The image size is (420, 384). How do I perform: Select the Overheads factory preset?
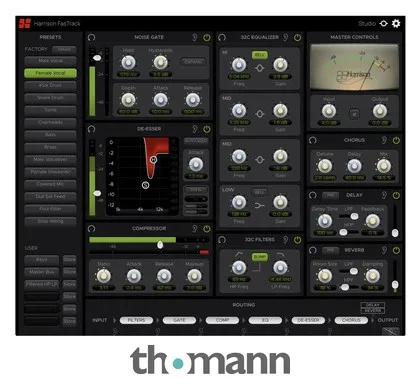point(50,122)
